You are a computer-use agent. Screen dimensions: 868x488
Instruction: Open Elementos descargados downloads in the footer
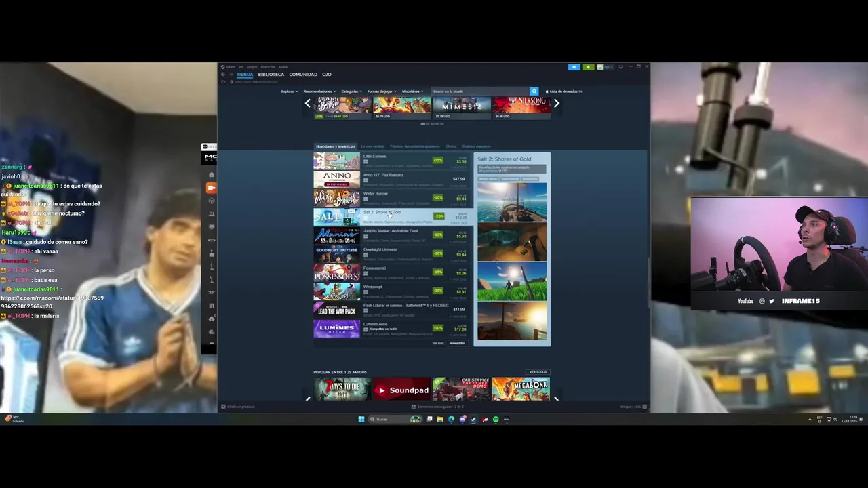click(438, 407)
